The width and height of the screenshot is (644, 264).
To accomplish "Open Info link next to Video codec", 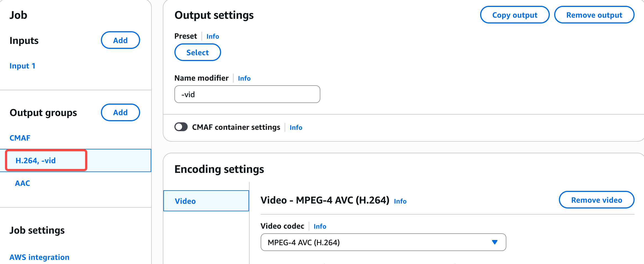I will point(320,226).
